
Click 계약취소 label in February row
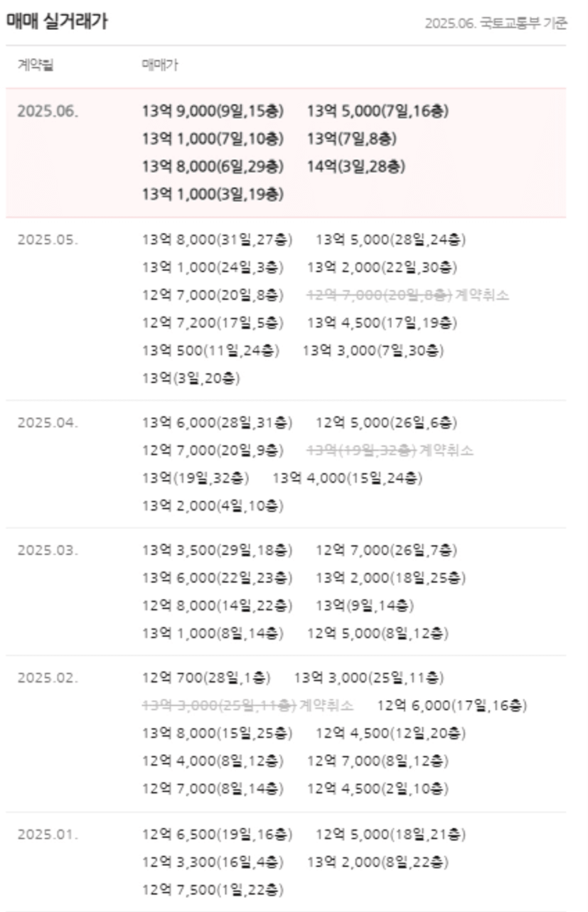tap(326, 706)
